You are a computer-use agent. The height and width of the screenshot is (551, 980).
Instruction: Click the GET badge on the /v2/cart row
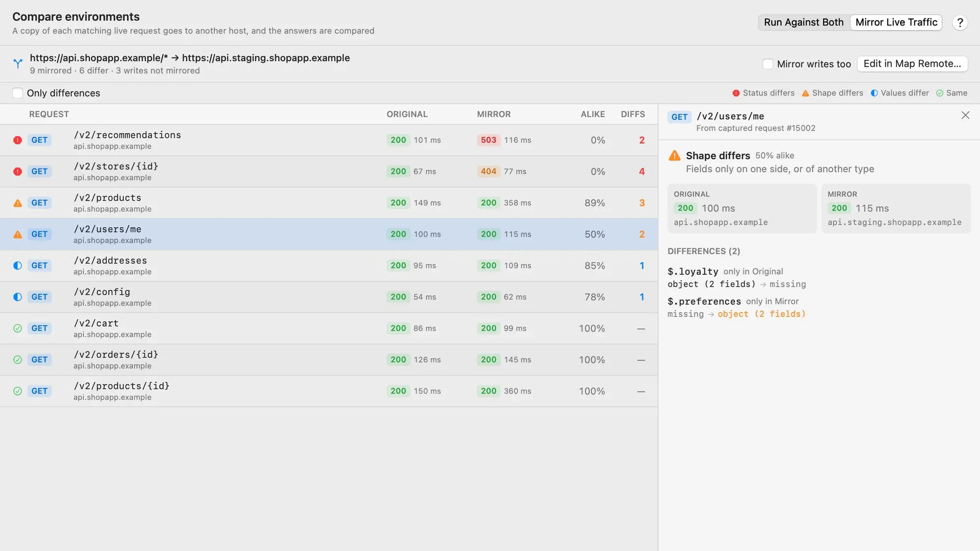(x=39, y=328)
